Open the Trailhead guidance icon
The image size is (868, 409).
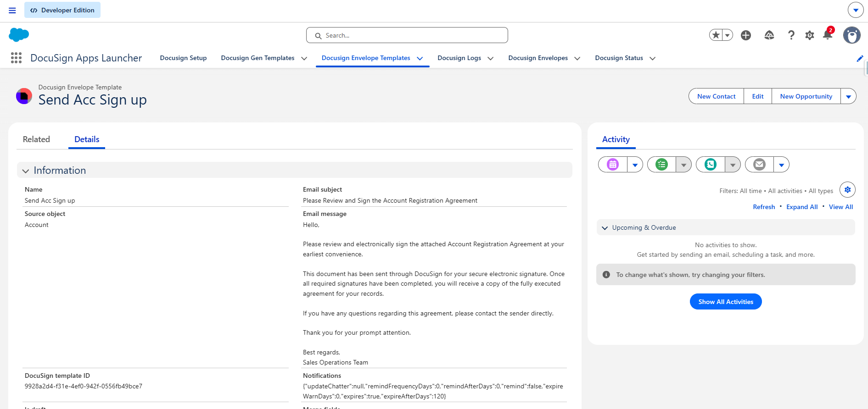[769, 35]
